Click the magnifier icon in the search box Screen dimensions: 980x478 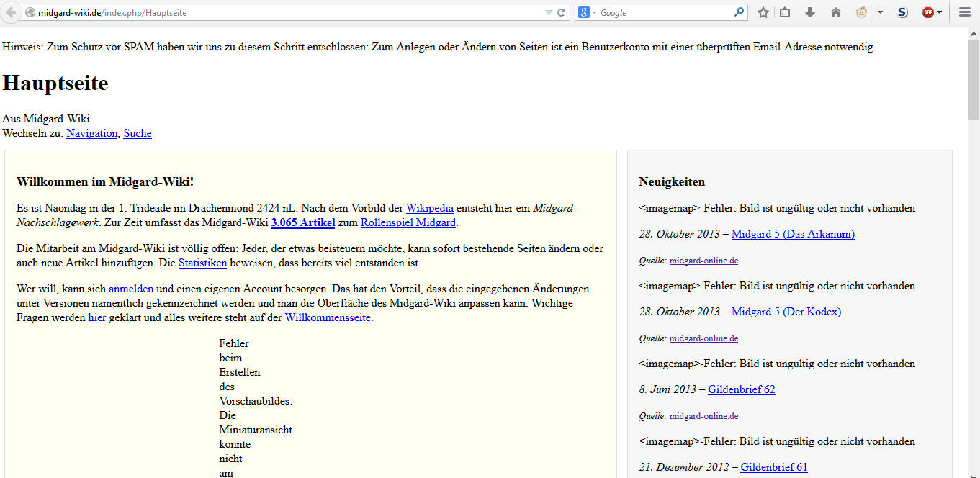(739, 12)
